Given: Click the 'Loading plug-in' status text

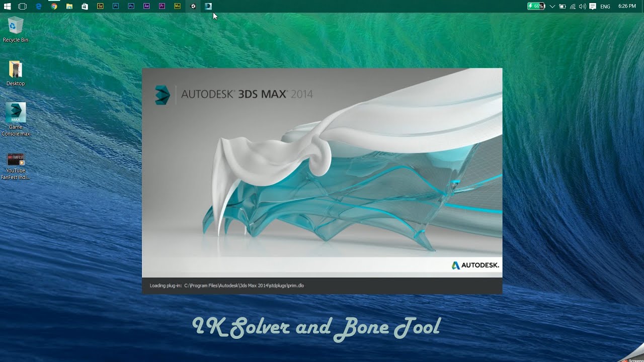Looking at the screenshot, I should click(227, 286).
